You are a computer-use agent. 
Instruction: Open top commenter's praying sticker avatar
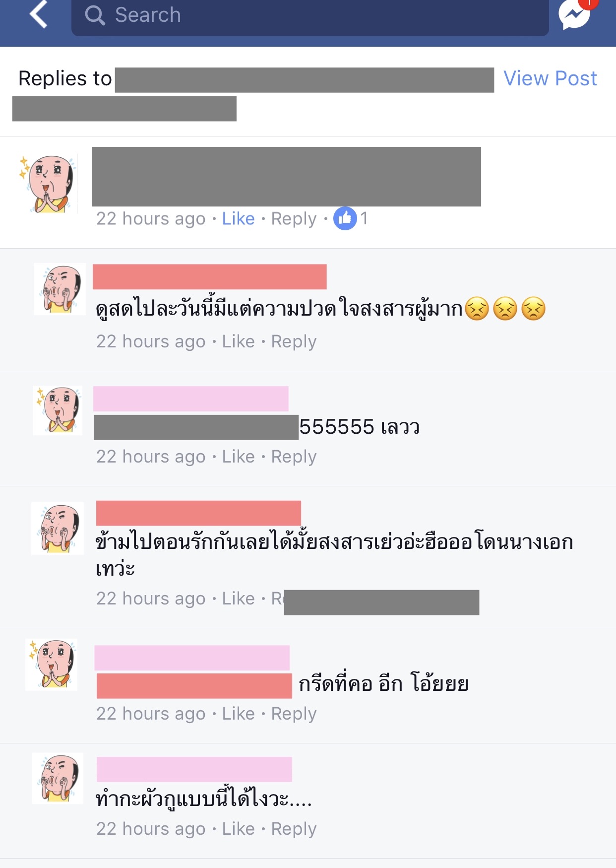(48, 184)
